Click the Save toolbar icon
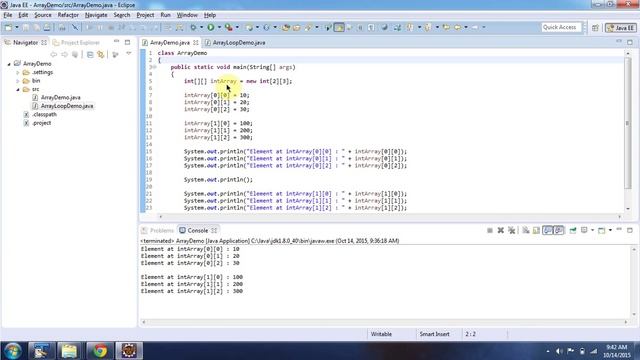Viewport: 640px width, 360px height. (26, 27)
